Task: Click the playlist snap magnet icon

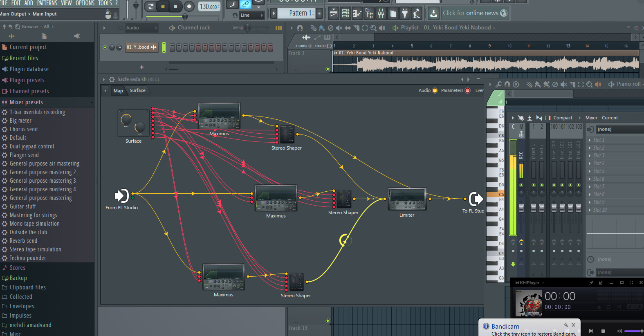Action: 300,28
